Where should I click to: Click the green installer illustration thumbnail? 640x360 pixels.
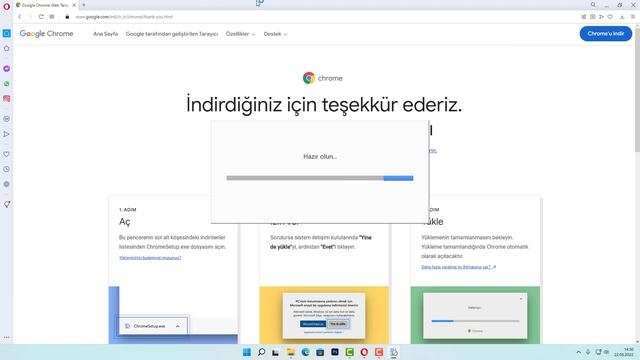(x=475, y=315)
